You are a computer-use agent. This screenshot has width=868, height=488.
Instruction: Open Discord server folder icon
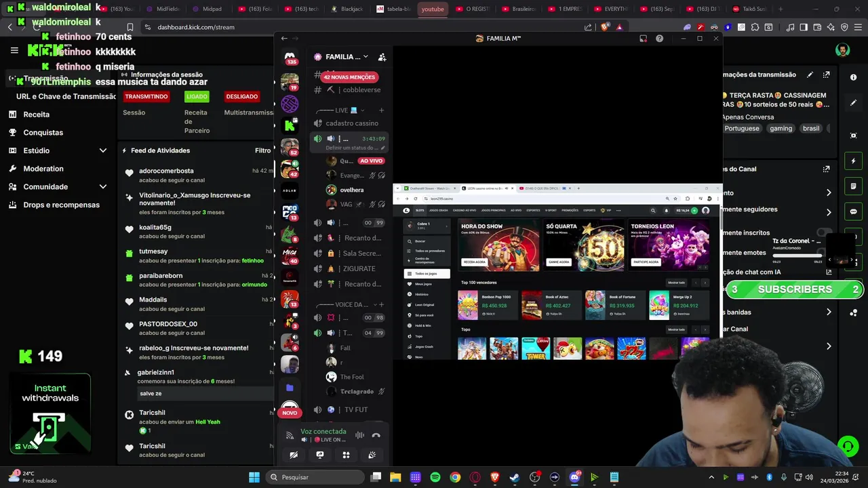coord(290,387)
